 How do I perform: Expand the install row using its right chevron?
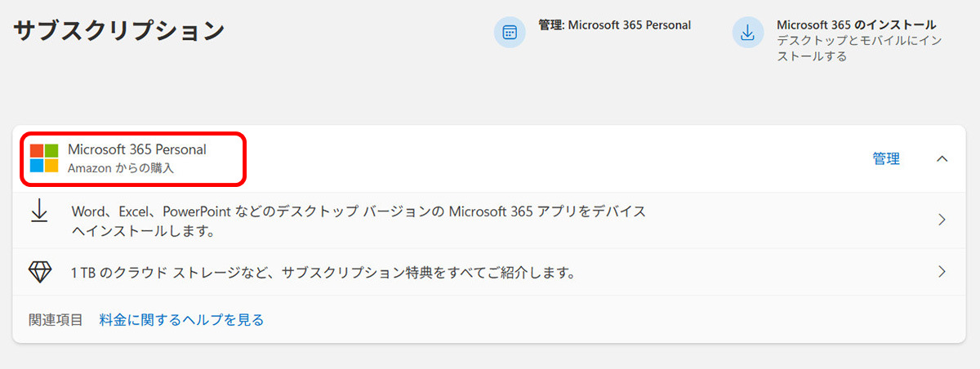click(x=942, y=220)
